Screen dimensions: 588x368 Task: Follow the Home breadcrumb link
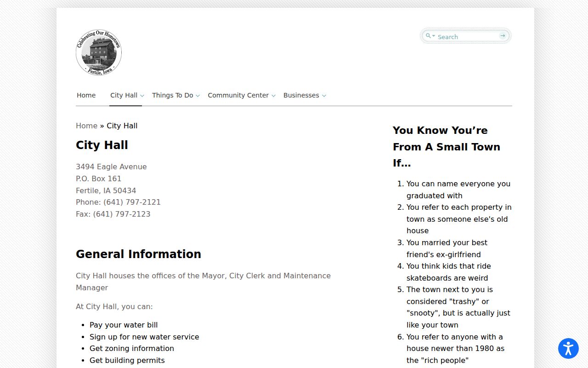click(x=87, y=126)
